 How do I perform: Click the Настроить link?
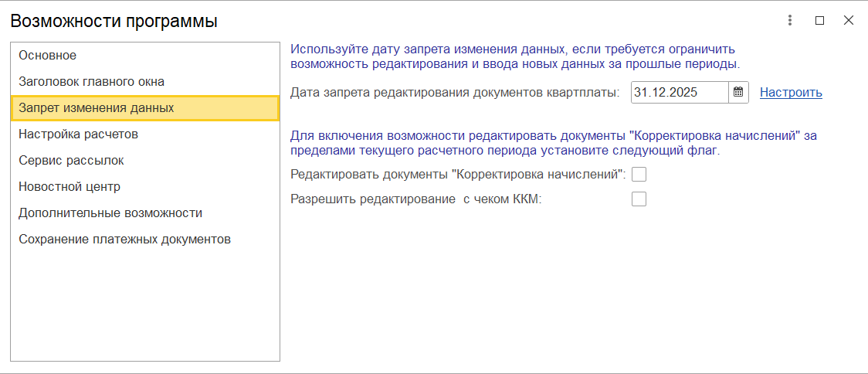click(x=791, y=93)
